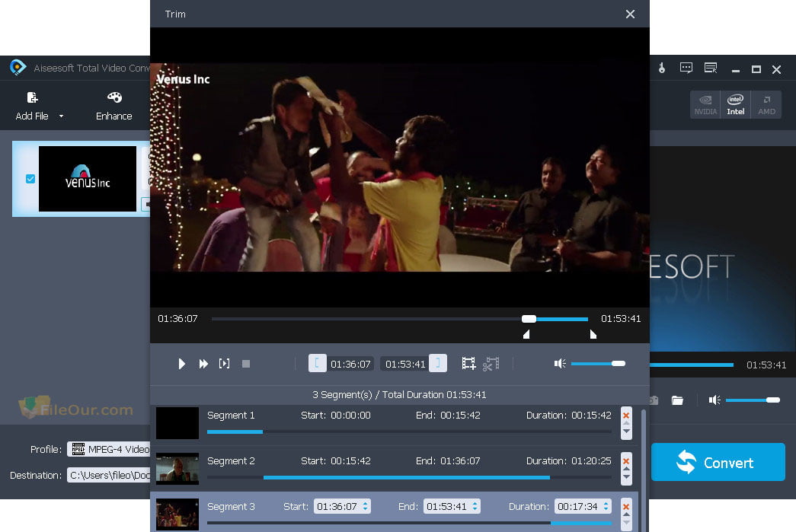
Task: Click the split scissors icon
Action: (491, 364)
